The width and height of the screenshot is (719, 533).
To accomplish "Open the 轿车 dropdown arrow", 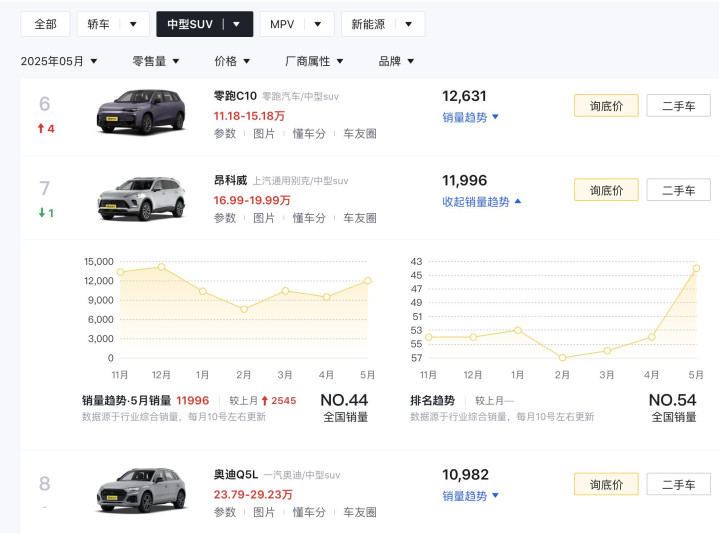I will click(133, 24).
